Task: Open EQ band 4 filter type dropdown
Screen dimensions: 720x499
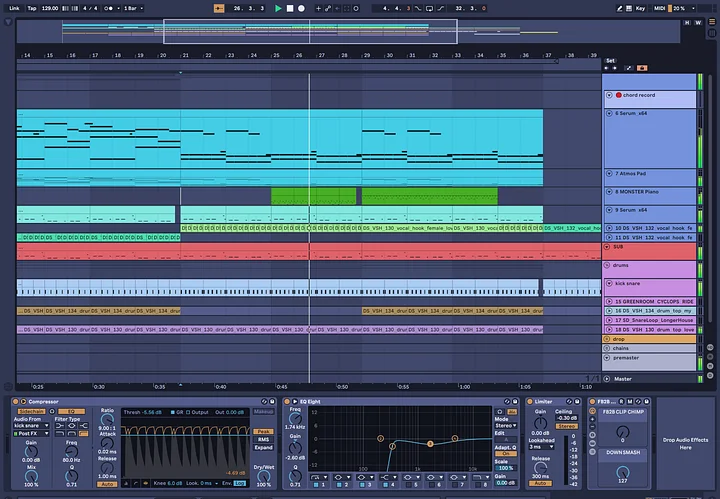Action: (x=388, y=477)
